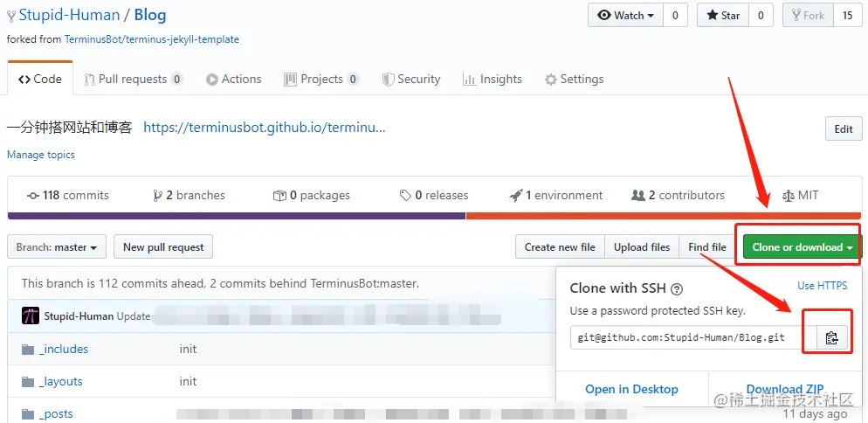Screen dimensions: 868x423
Task: Open the _layouts folder icon
Action: [x=28, y=381]
